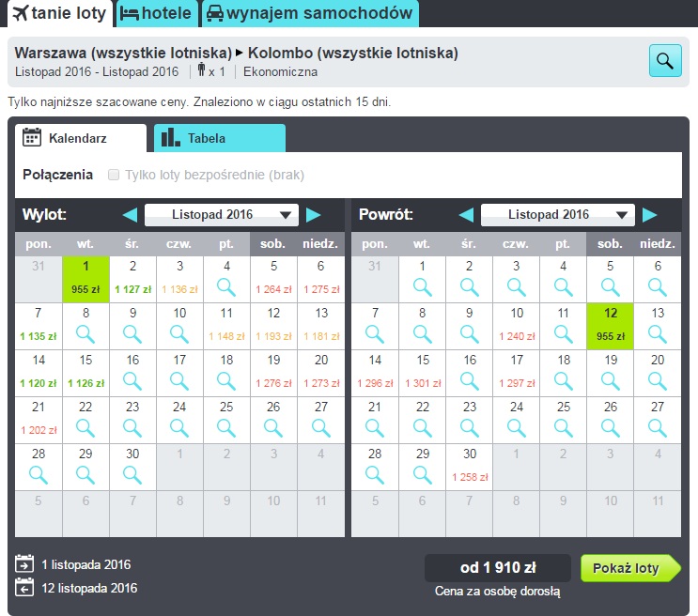Open the return month dropdown

point(558,215)
